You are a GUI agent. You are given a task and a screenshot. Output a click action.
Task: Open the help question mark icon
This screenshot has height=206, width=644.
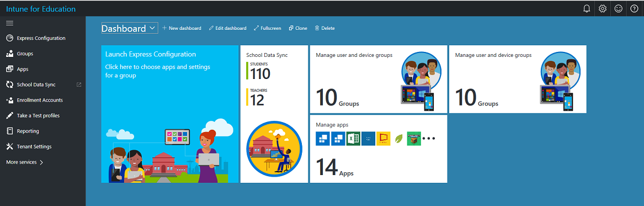634,9
